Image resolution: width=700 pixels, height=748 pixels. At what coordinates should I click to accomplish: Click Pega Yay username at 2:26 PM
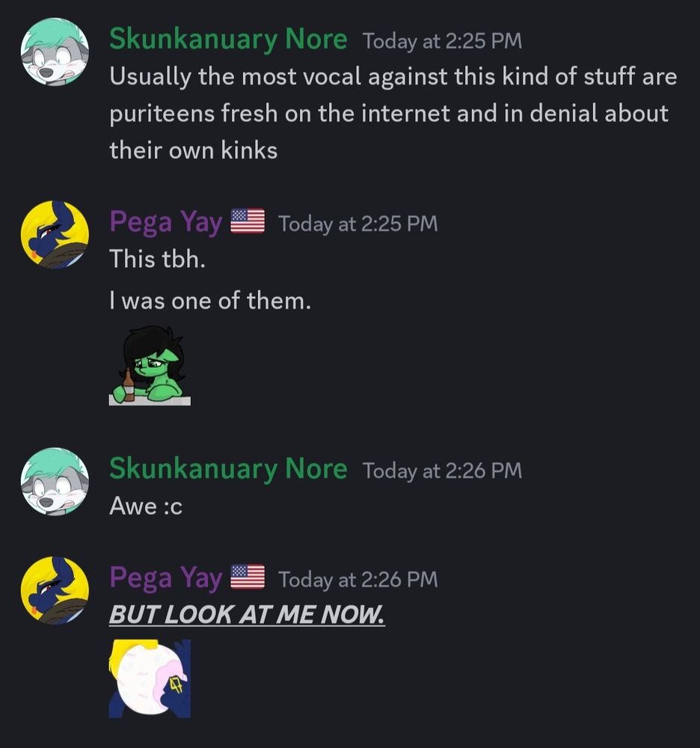point(166,578)
